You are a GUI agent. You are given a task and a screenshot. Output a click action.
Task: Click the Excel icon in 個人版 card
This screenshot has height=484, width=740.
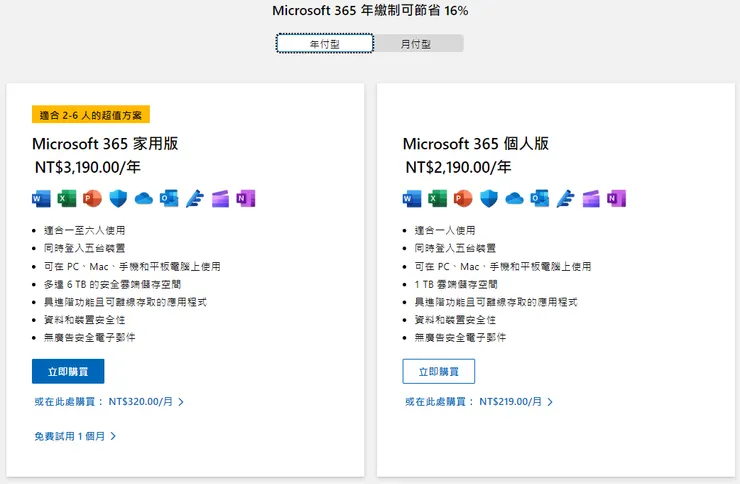pos(437,199)
